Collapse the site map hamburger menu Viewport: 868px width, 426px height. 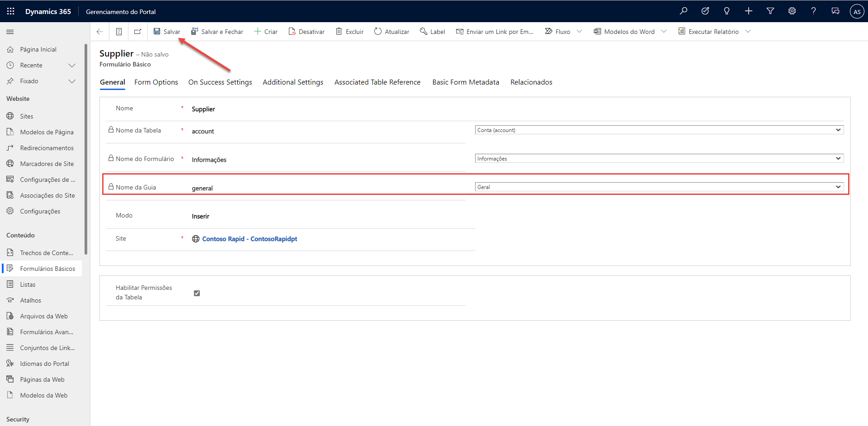click(x=10, y=32)
